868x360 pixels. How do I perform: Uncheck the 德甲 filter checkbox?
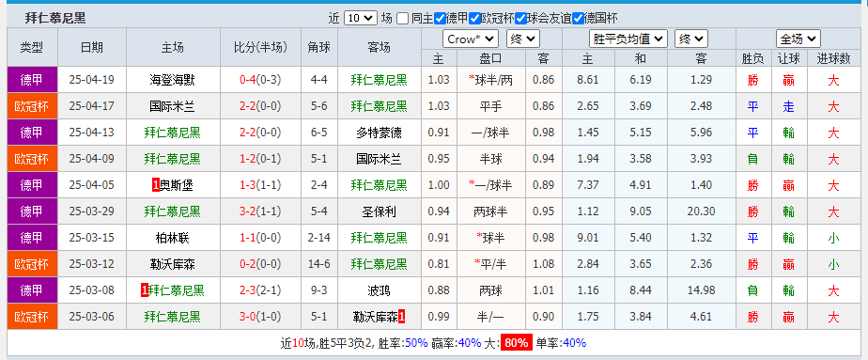[440, 18]
